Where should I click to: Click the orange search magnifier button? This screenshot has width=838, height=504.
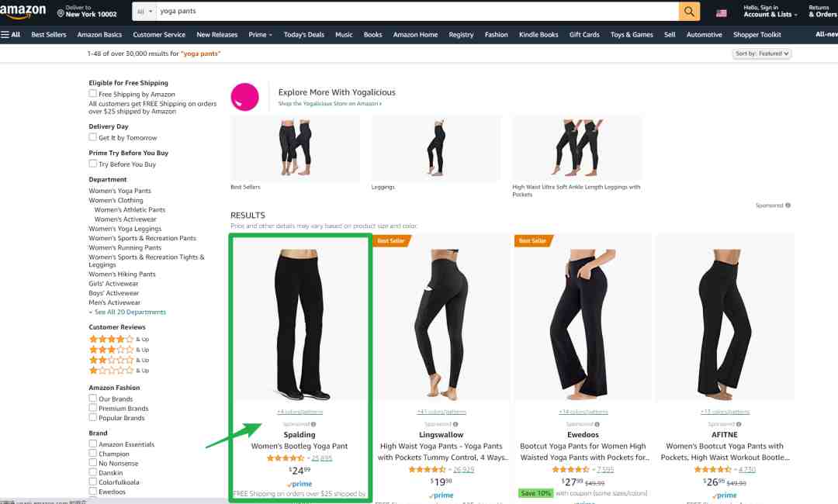coord(689,11)
